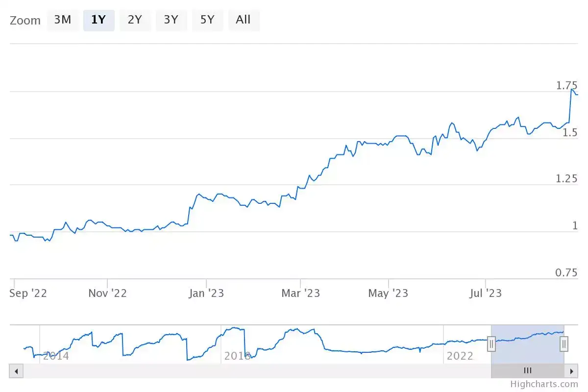Click the Mar '23 axis label
Viewport: 588px width, 392px height.
tap(300, 293)
